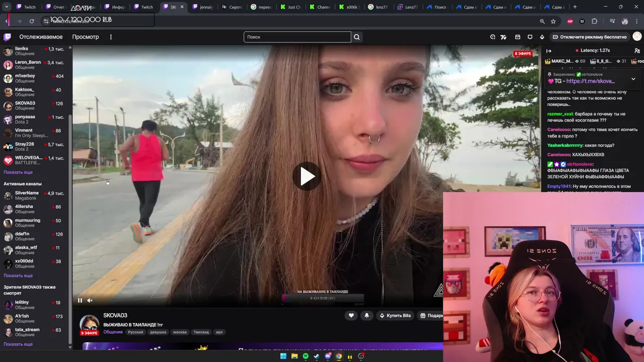Screen dimensions: 644x362
Task: Open Windows Start button in taskbar
Action: (283, 356)
